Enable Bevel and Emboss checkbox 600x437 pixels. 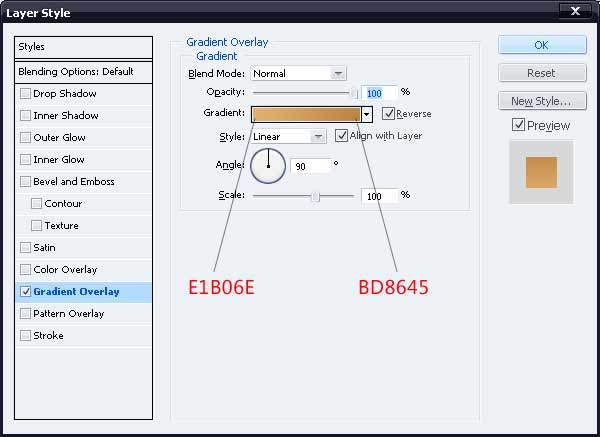coord(25,181)
